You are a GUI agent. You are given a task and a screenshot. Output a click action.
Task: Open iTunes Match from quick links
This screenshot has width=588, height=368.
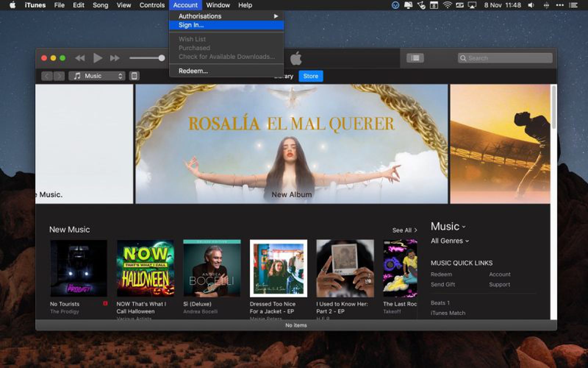[448, 313]
